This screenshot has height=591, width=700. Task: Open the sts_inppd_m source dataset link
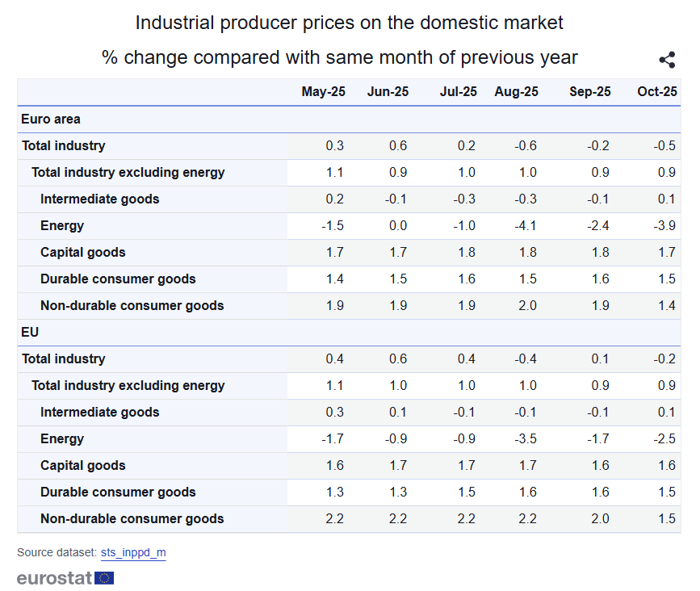click(x=133, y=553)
